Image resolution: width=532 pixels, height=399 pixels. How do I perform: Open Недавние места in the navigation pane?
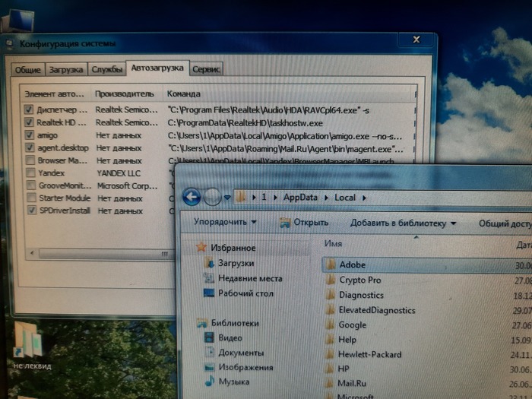coord(250,279)
